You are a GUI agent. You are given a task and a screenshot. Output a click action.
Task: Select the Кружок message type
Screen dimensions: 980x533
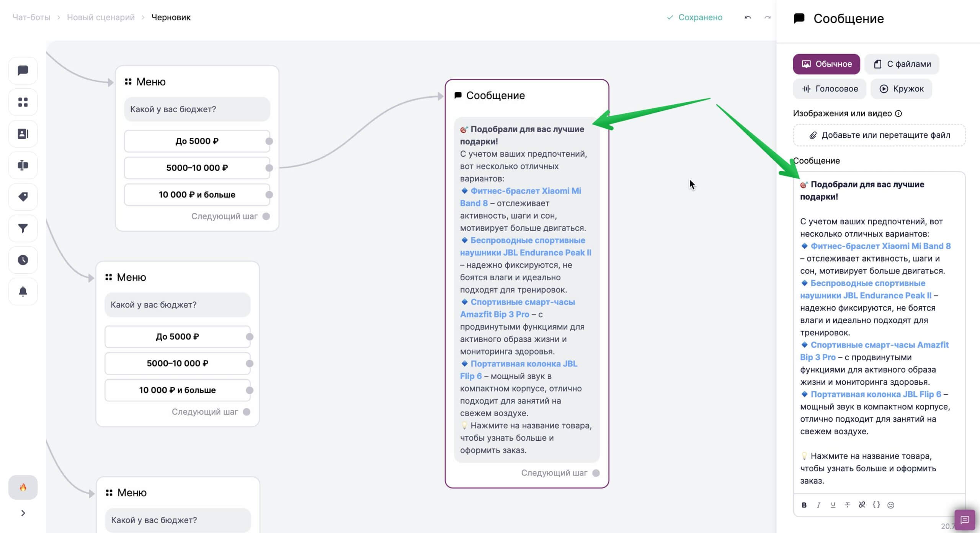(901, 88)
